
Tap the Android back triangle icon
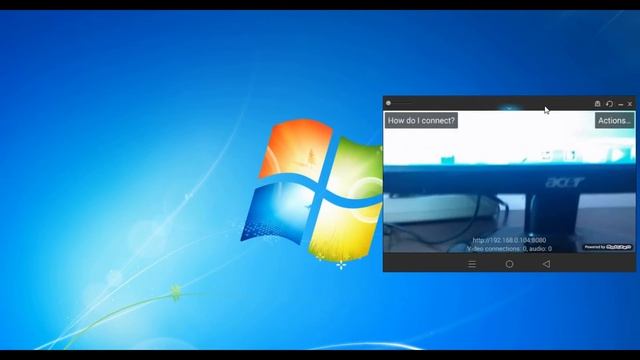[546, 264]
